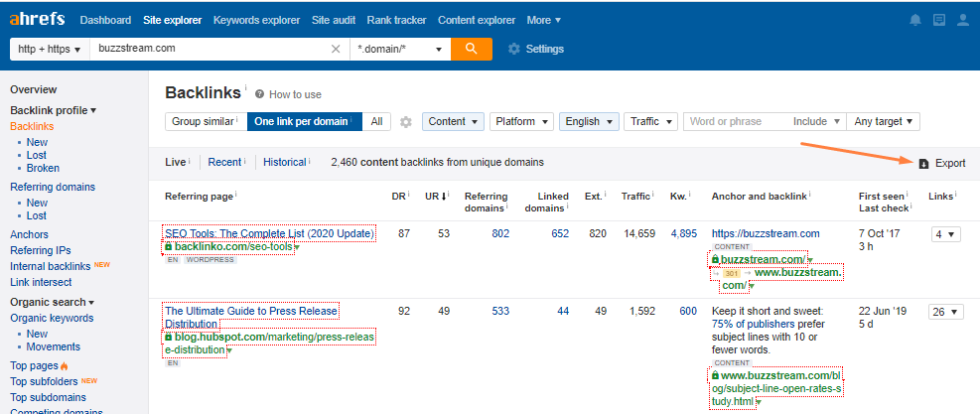This screenshot has width=980, height=414.
Task: Open Top pages in sidebar
Action: click(34, 365)
